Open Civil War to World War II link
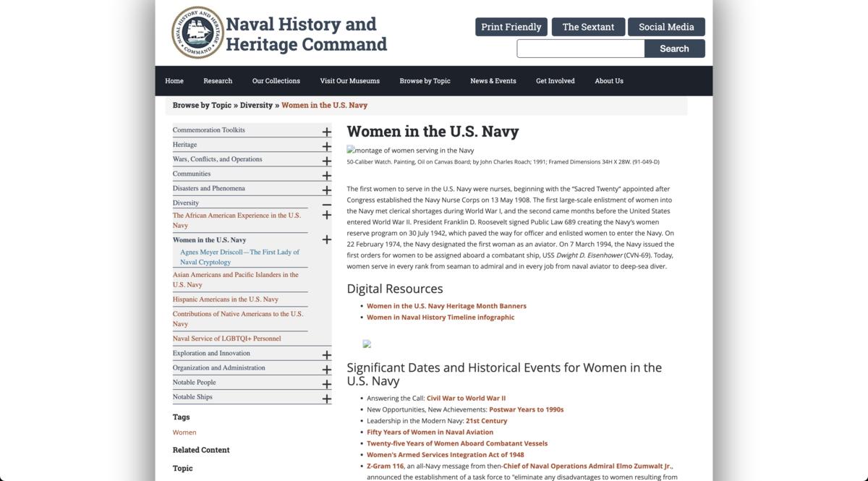The image size is (868, 481). tap(465, 397)
